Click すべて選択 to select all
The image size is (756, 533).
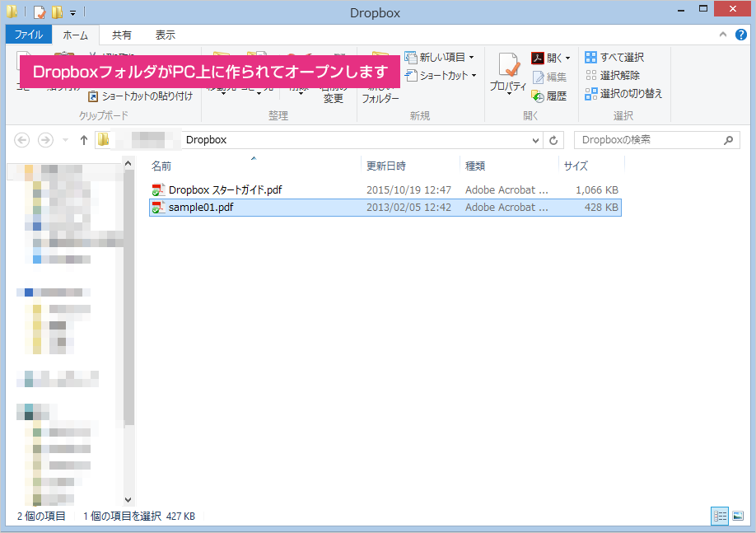click(614, 58)
